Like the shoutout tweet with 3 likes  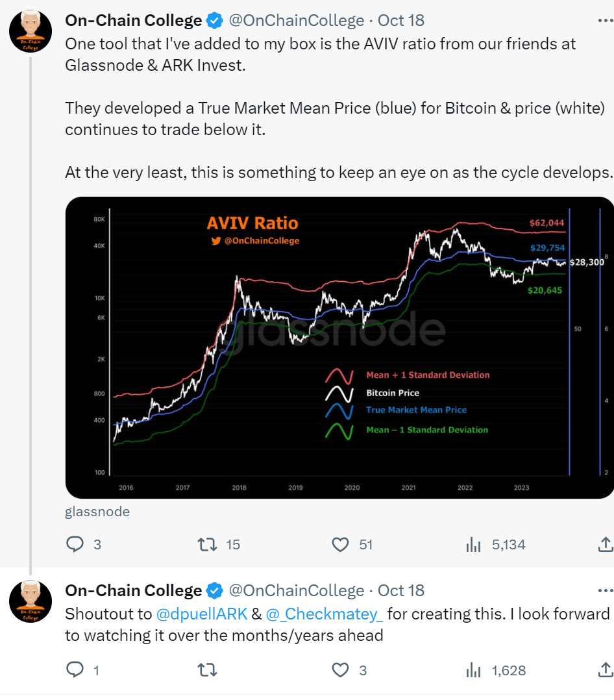click(x=341, y=670)
